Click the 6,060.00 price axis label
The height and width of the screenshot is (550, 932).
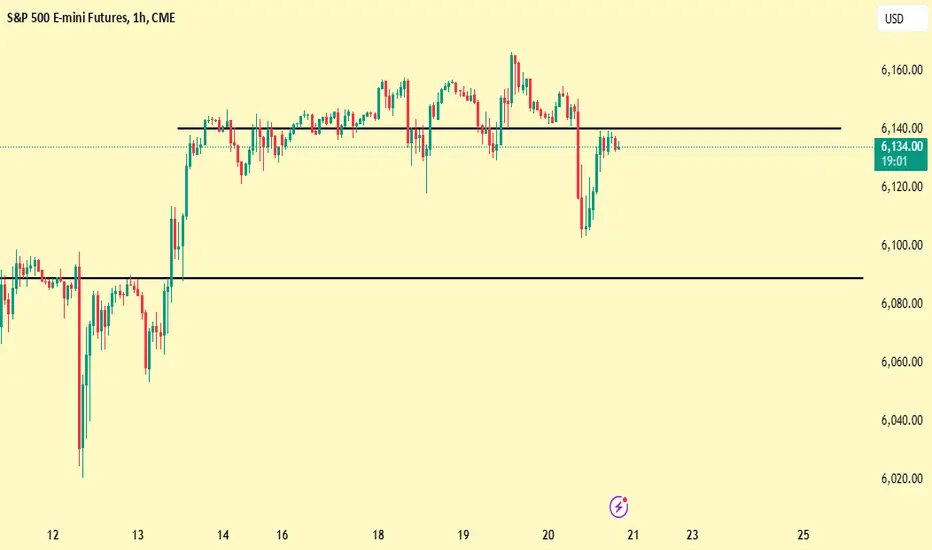pos(902,362)
